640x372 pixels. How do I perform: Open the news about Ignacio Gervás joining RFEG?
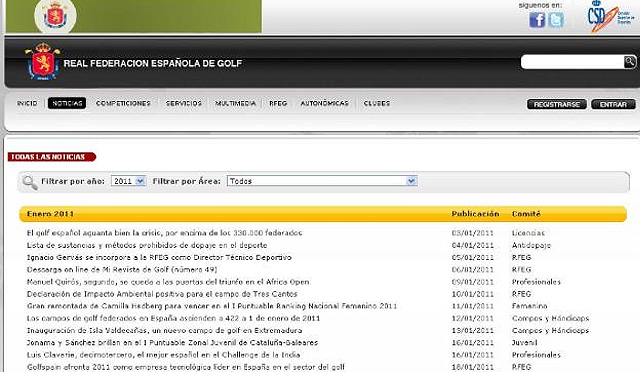pyautogui.click(x=159, y=257)
